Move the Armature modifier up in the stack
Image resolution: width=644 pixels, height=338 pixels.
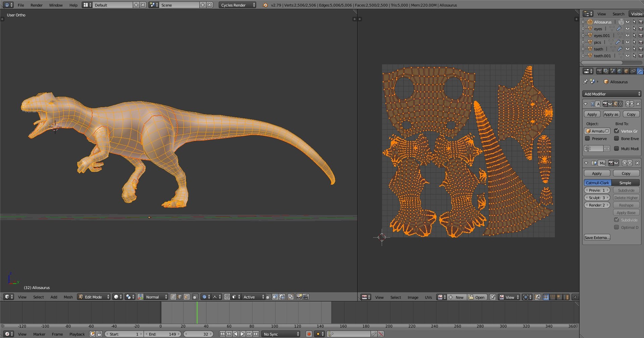[628, 104]
